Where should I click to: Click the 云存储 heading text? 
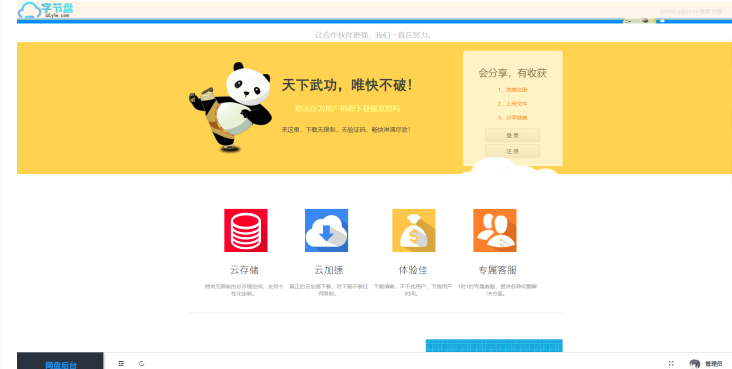[x=244, y=270]
